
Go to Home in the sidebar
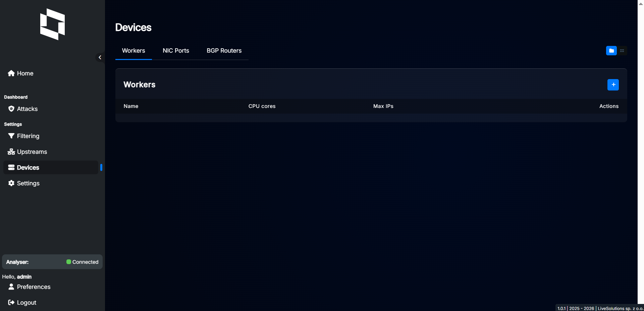pyautogui.click(x=21, y=73)
